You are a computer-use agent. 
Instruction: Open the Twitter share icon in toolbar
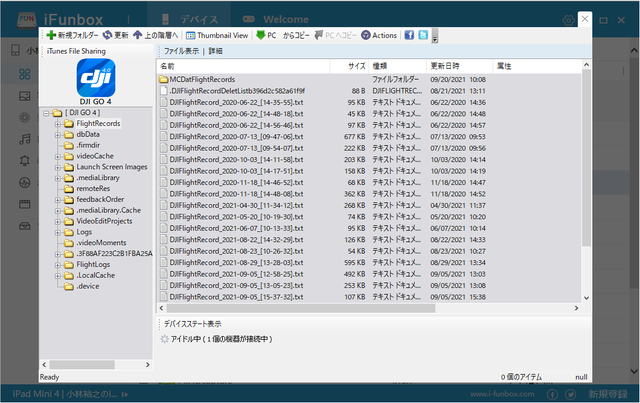pos(423,35)
